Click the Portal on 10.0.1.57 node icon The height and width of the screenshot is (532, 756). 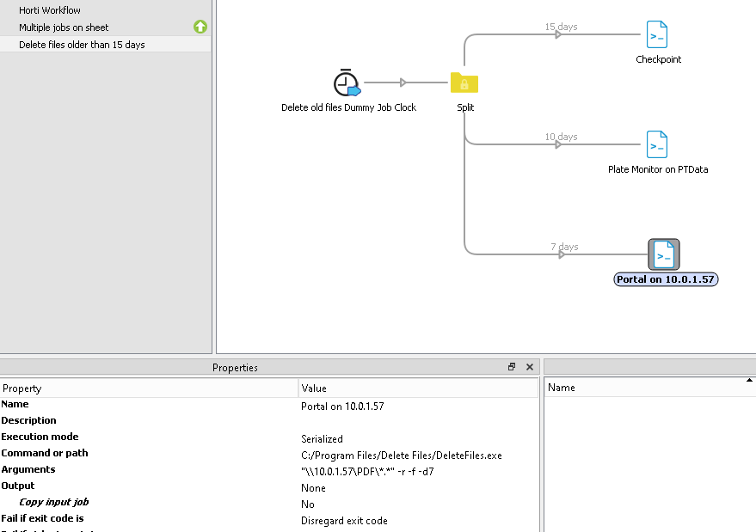point(663,254)
